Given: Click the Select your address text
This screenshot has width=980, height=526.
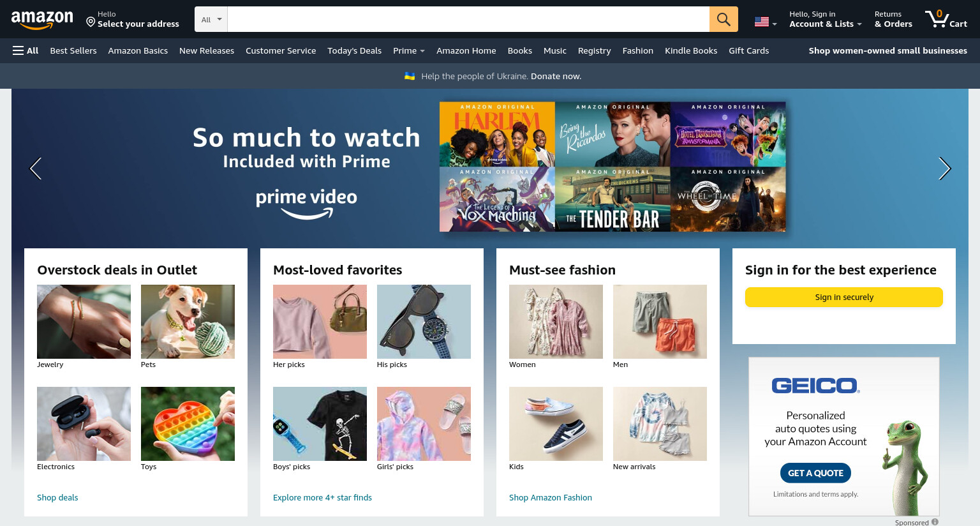Looking at the screenshot, I should (138, 24).
